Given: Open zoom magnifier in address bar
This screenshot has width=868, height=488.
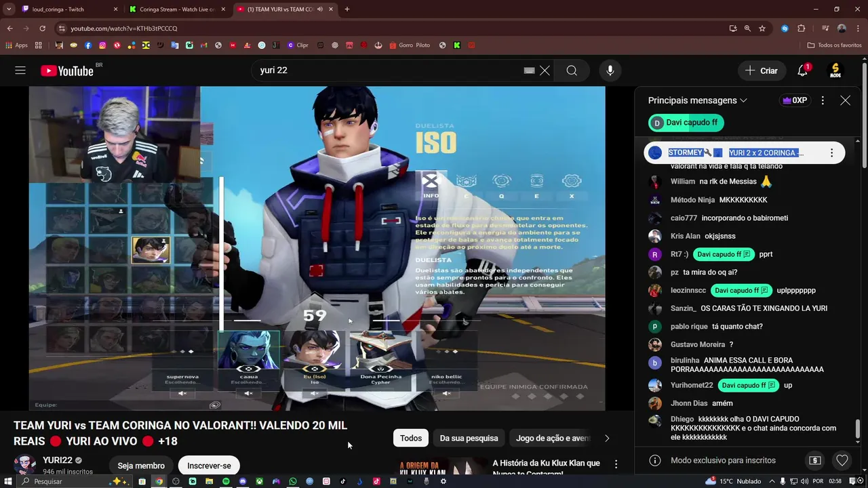Looking at the screenshot, I should (747, 28).
